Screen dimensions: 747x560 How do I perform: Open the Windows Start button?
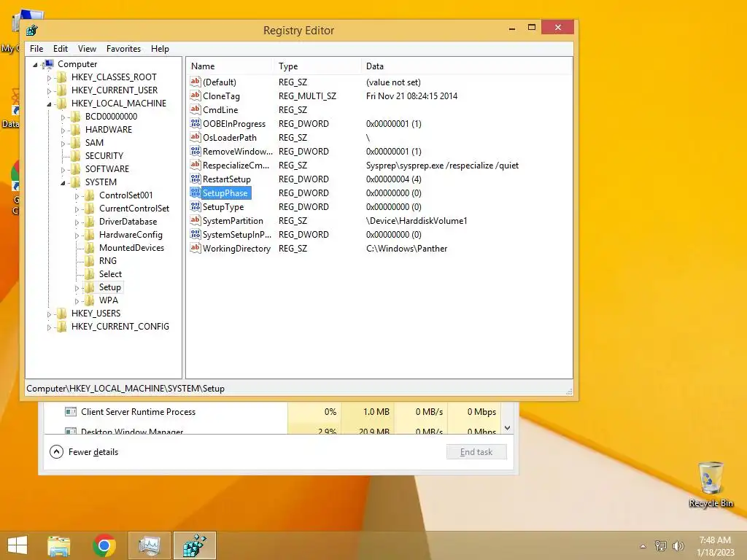coord(18,545)
